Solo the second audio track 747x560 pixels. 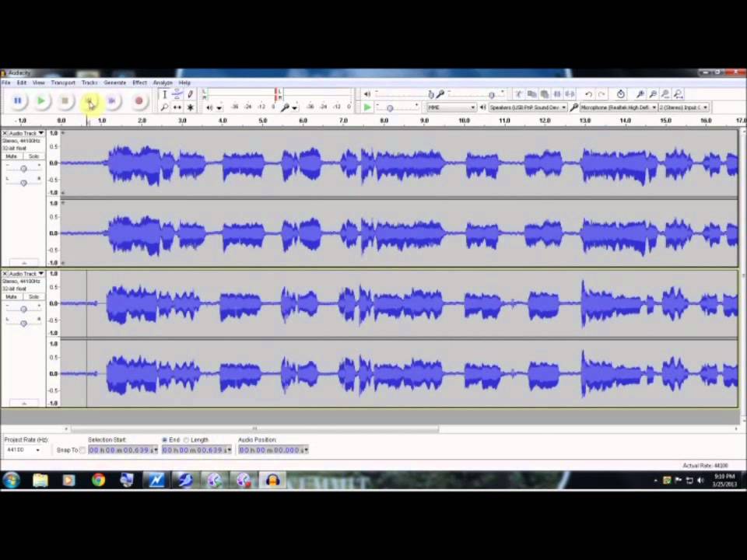click(33, 296)
